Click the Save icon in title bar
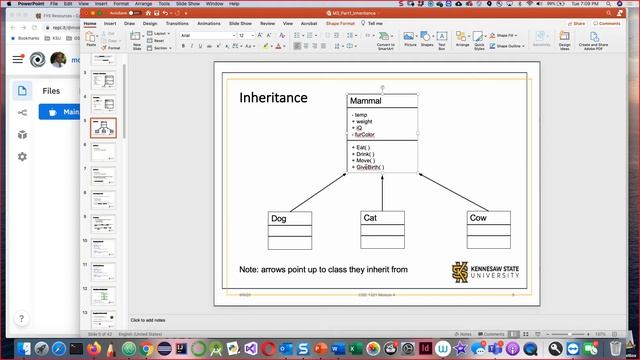 click(156, 13)
